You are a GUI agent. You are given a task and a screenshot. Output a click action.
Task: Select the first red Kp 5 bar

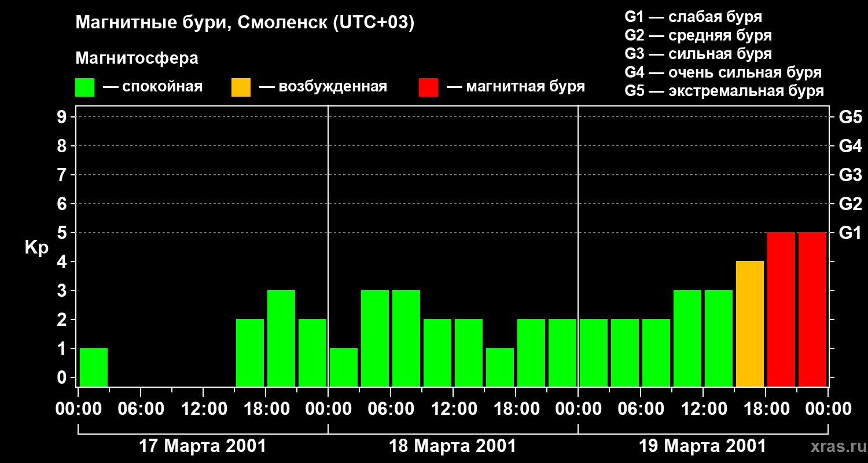[781, 309]
